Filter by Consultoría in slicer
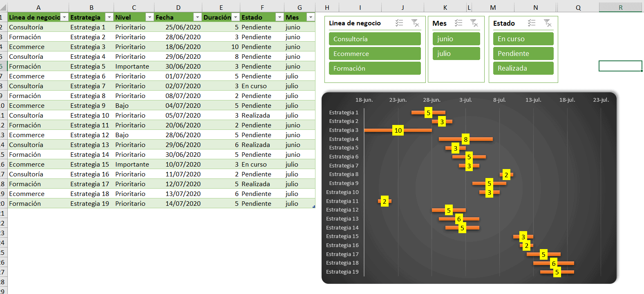 (x=375, y=39)
